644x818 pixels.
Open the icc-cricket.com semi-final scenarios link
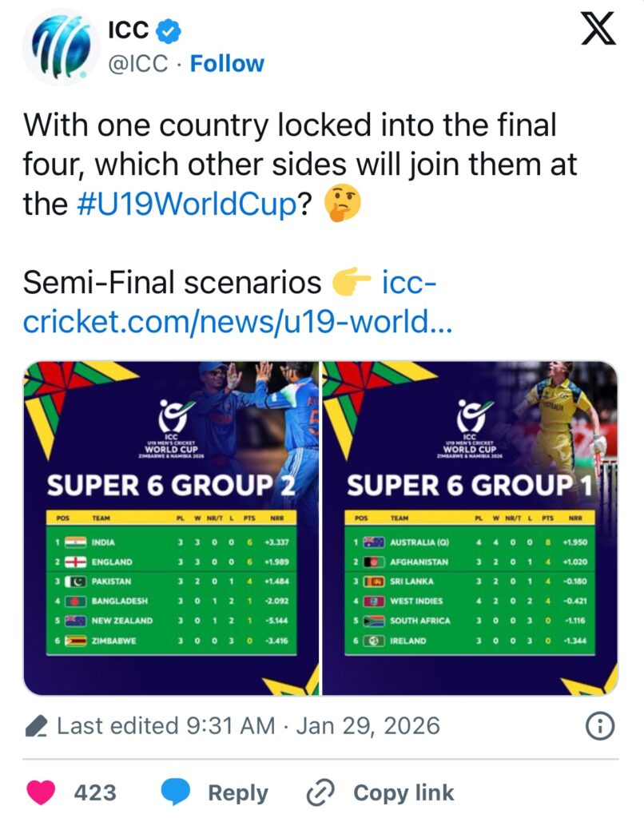coord(232,302)
